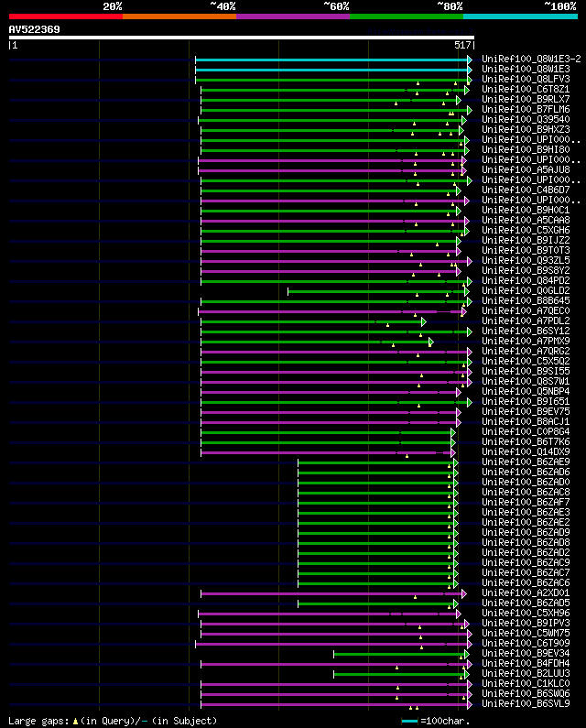Choose the UniRef100_B9H0C1 entry

pyautogui.click(x=526, y=211)
